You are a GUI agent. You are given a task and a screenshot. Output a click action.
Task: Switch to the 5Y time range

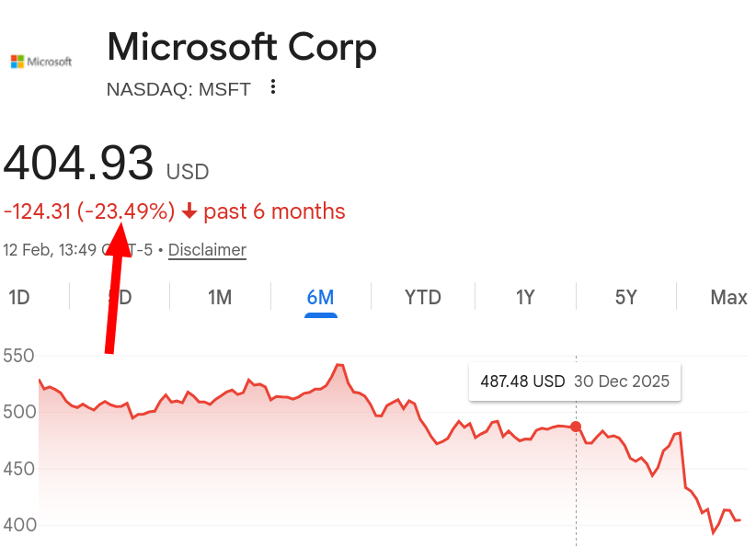(x=624, y=298)
